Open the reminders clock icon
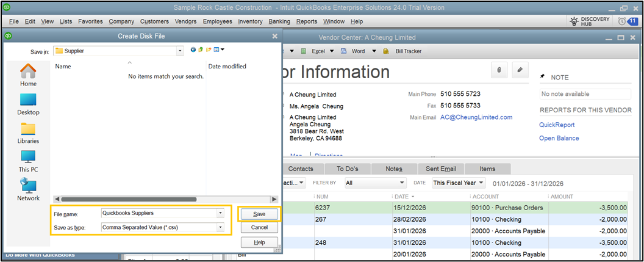This screenshot has width=644, height=262. coord(622,21)
